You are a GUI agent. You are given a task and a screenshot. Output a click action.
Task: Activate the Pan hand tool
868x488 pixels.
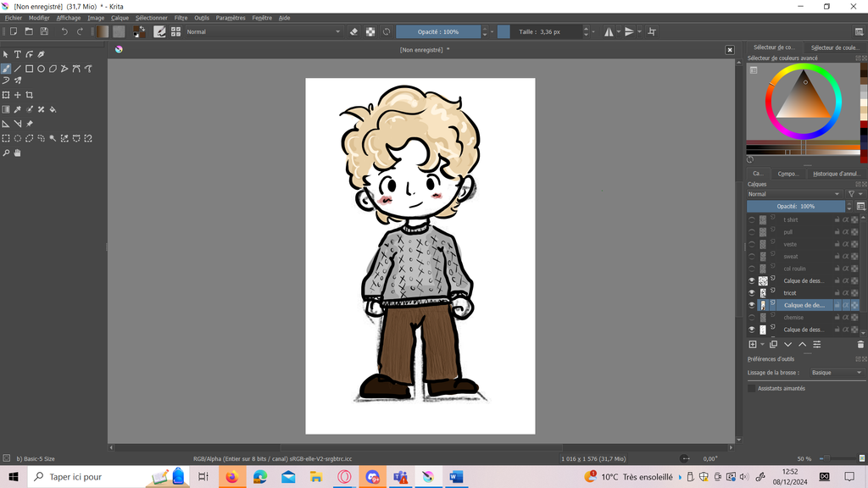(17, 153)
